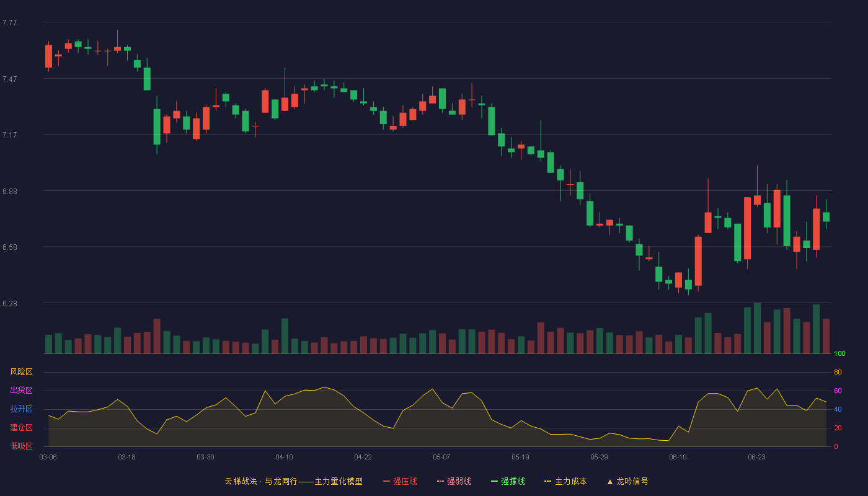Select the first red candlestick above 03-06

pos(48,56)
